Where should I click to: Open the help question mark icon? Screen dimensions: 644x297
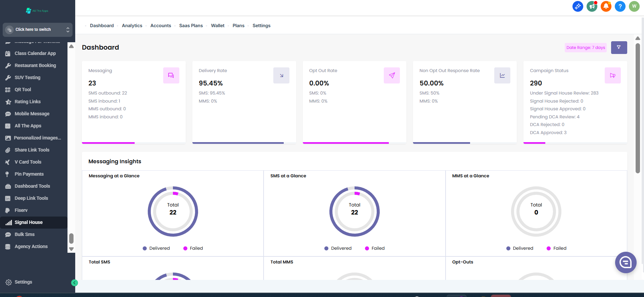pyautogui.click(x=620, y=6)
